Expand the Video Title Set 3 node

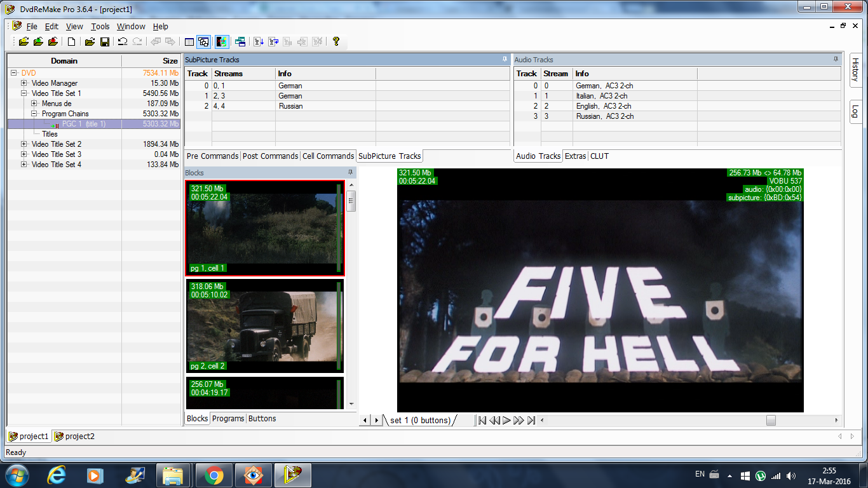pyautogui.click(x=24, y=154)
